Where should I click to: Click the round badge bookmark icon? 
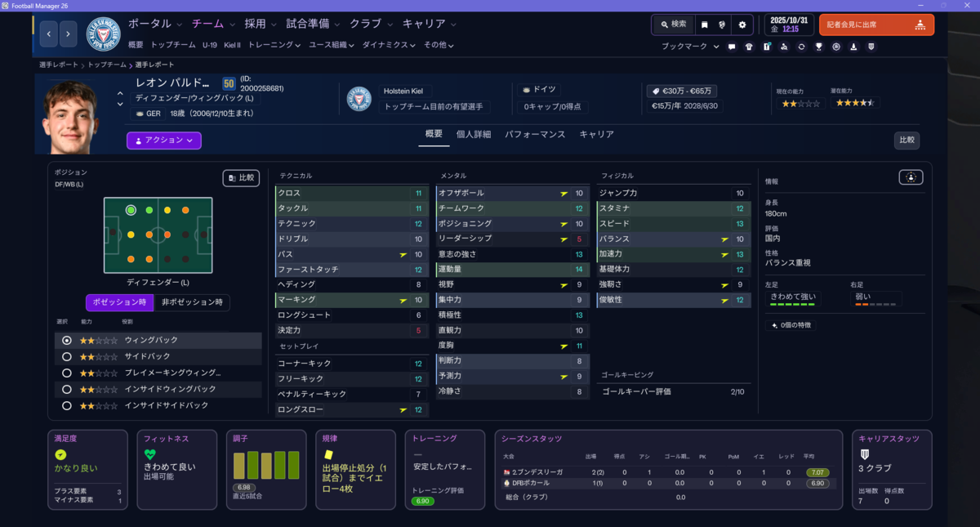click(836, 47)
